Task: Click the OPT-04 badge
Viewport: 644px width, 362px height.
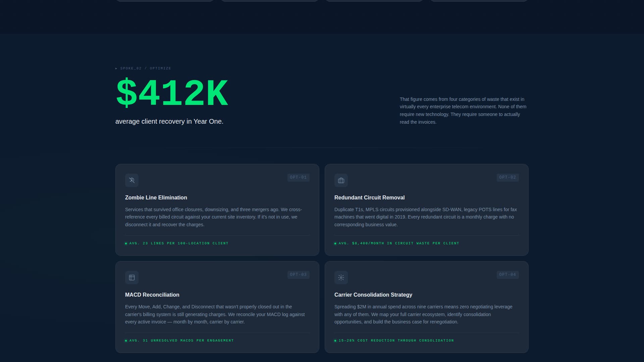Action: [x=507, y=275]
